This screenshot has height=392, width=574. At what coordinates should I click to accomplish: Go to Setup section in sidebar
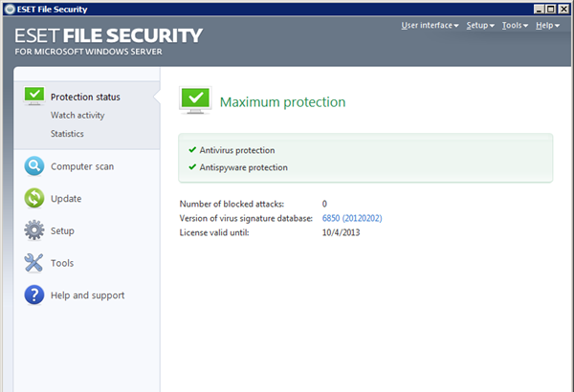62,231
